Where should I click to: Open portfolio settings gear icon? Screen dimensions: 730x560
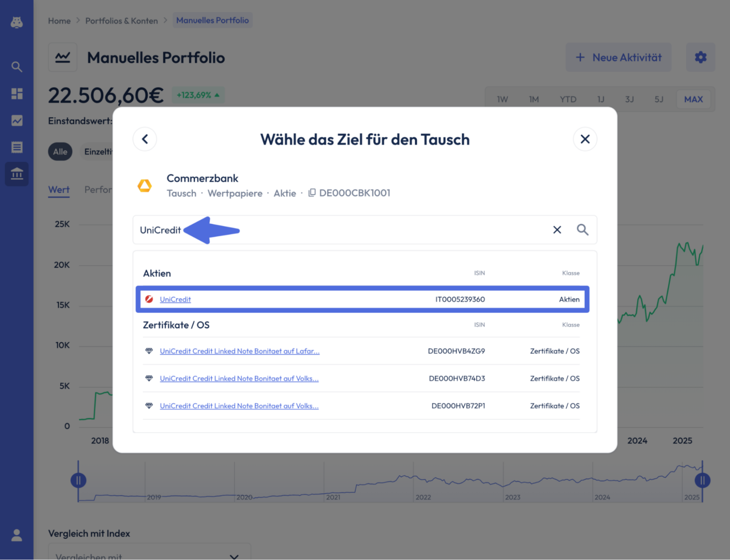[x=700, y=57]
